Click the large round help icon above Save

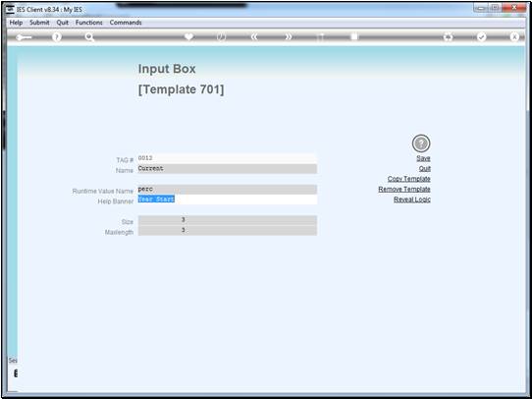[421, 143]
